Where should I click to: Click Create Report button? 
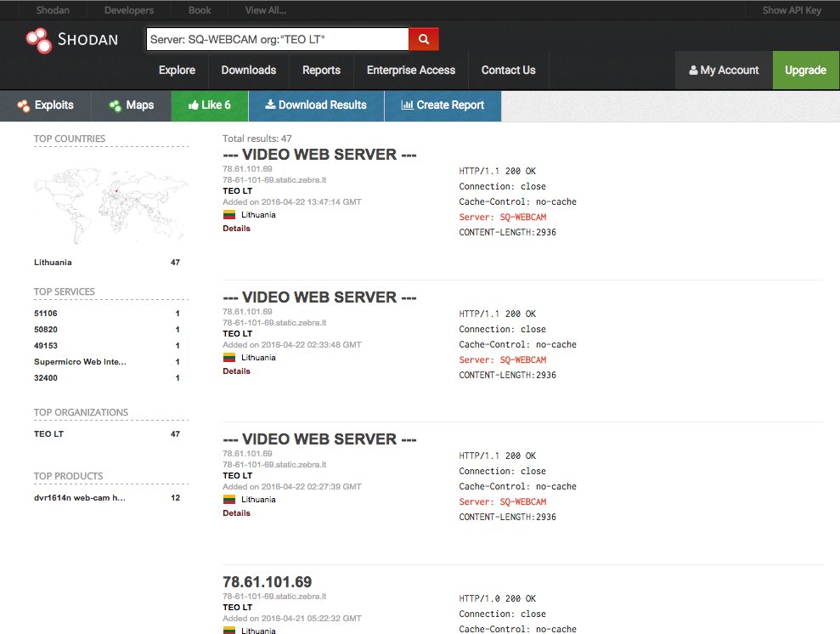[x=443, y=105]
